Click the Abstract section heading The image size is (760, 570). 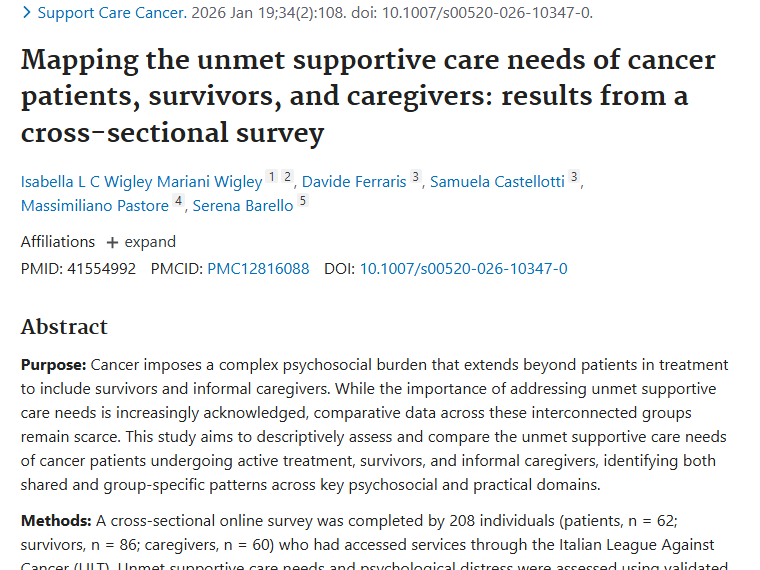pos(64,327)
